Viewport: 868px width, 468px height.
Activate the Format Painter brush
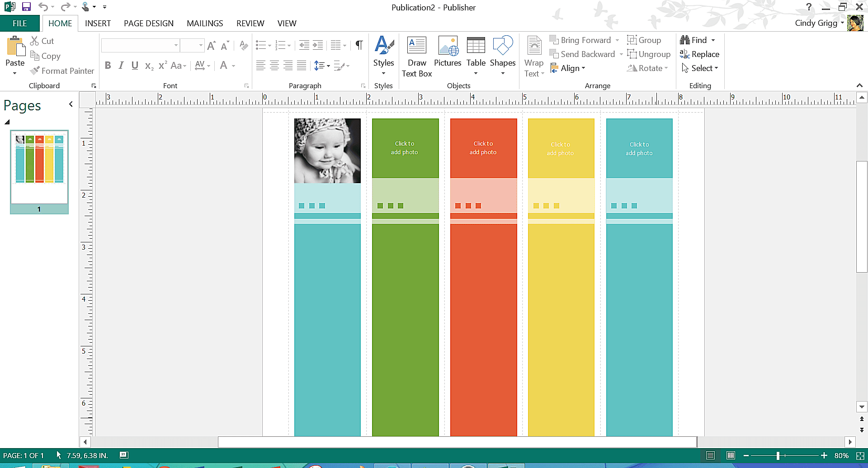point(62,71)
